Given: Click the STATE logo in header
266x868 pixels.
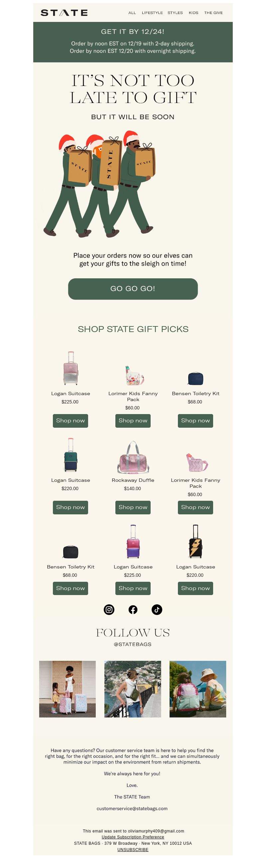Looking at the screenshot, I should [64, 13].
